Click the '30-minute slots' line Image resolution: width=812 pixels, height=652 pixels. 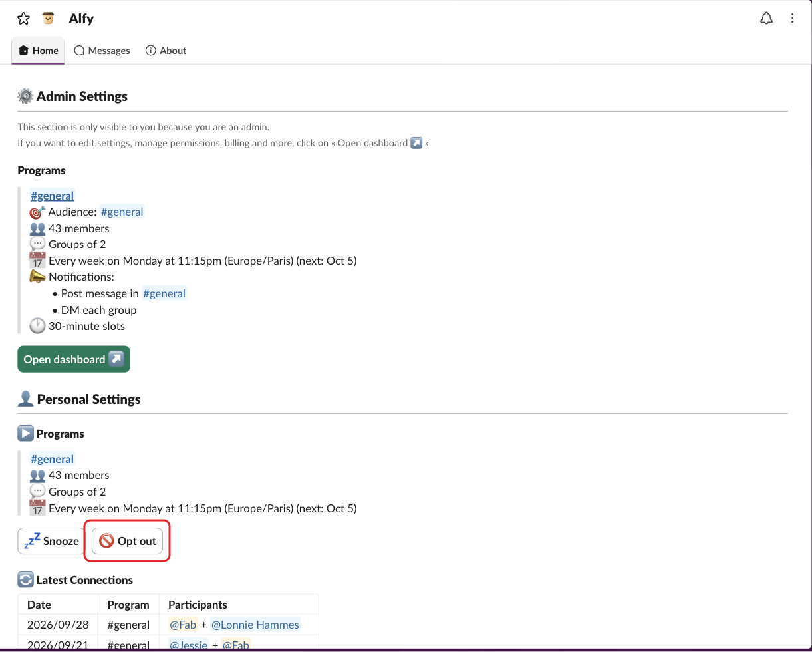(86, 326)
